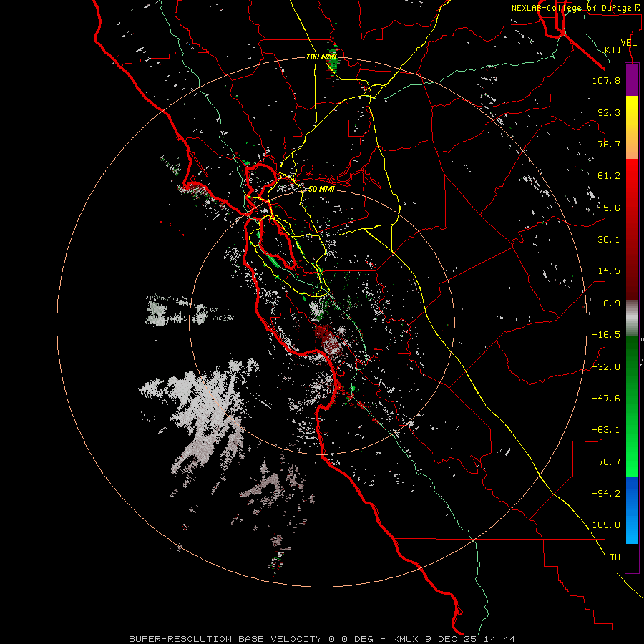The height and width of the screenshot is (644, 644).
Task: Click the -47.6 velocity scale value
Action: 606,398
